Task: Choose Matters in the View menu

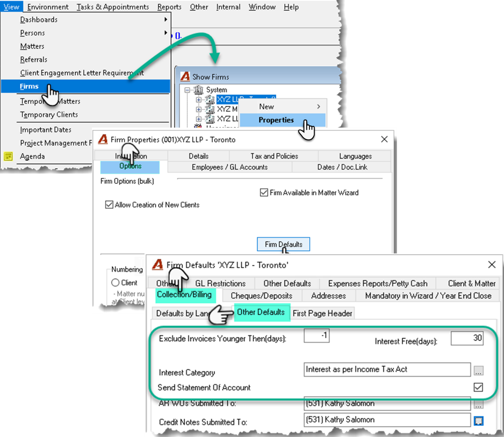Action: coord(32,46)
